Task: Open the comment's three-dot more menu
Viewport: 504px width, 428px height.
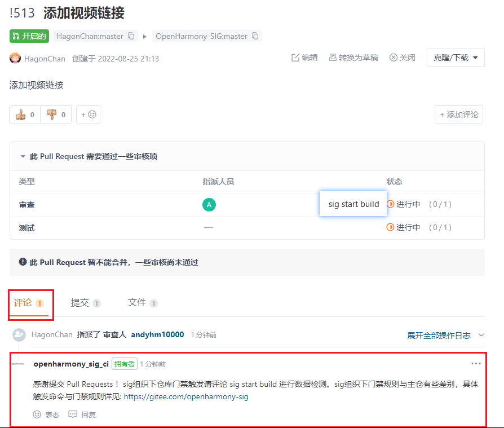Action: pyautogui.click(x=476, y=364)
